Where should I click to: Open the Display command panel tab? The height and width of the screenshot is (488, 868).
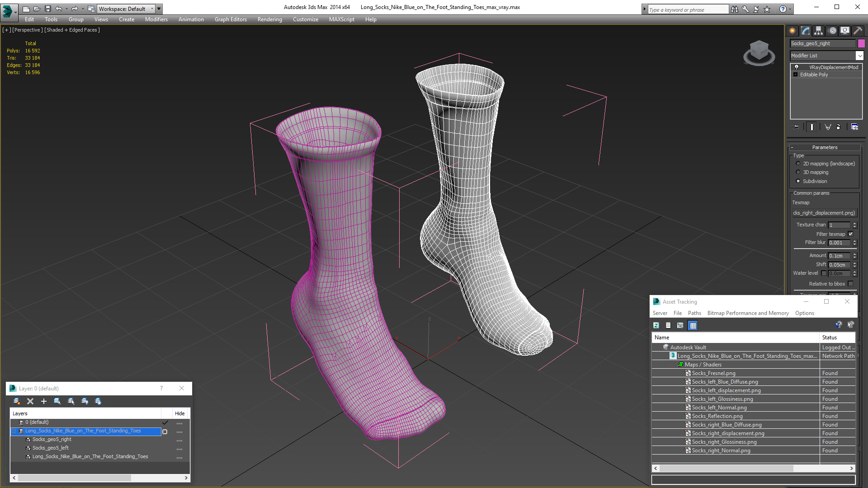pyautogui.click(x=845, y=31)
